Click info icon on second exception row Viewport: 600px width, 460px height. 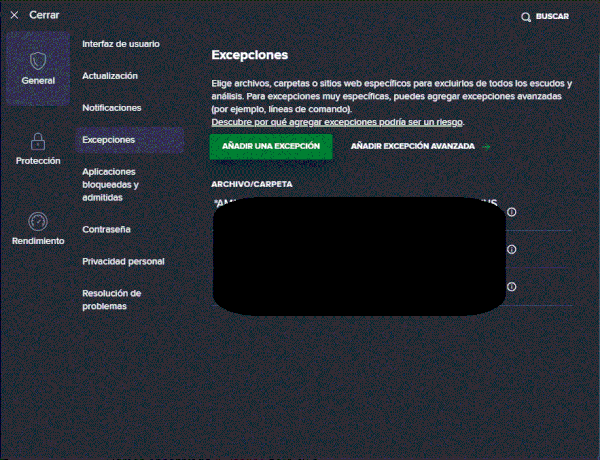pos(511,249)
